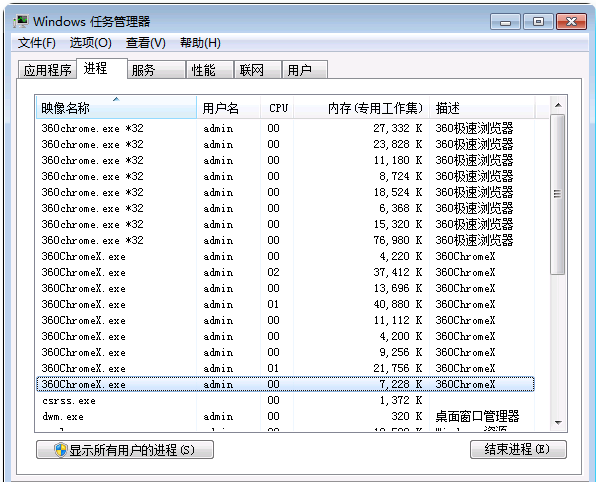Click 360ChromeX description in 4,220 K row

tap(466, 257)
